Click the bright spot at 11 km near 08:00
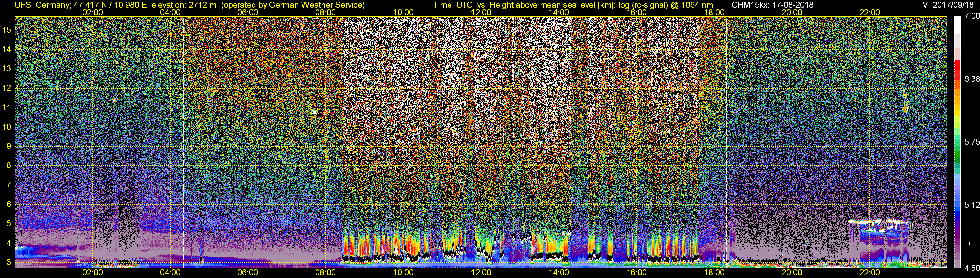The width and height of the screenshot is (980, 278). click(315, 112)
